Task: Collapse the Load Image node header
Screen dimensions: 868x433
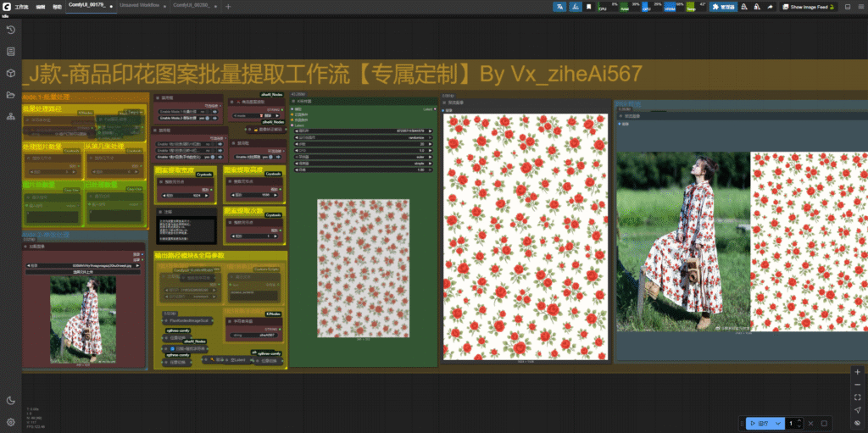Action: [x=25, y=247]
